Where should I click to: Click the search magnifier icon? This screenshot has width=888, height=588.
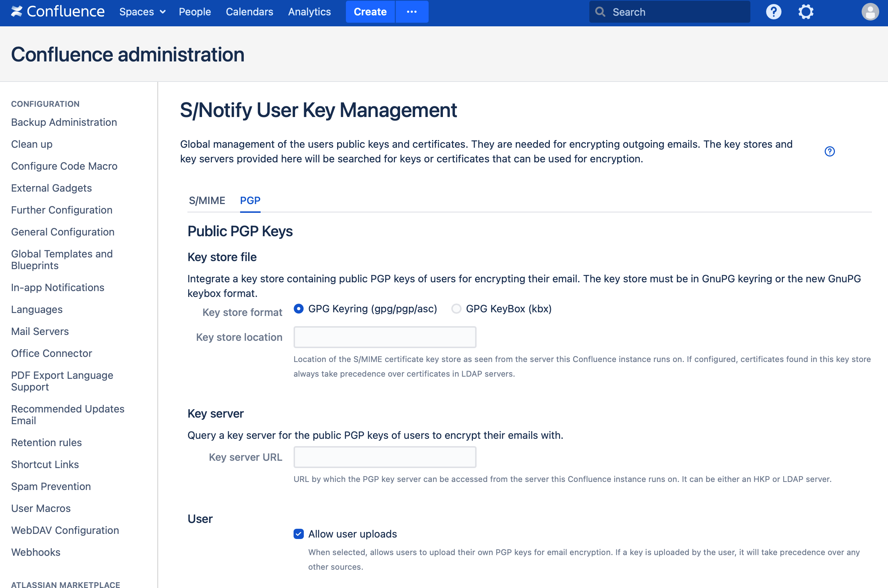point(600,12)
